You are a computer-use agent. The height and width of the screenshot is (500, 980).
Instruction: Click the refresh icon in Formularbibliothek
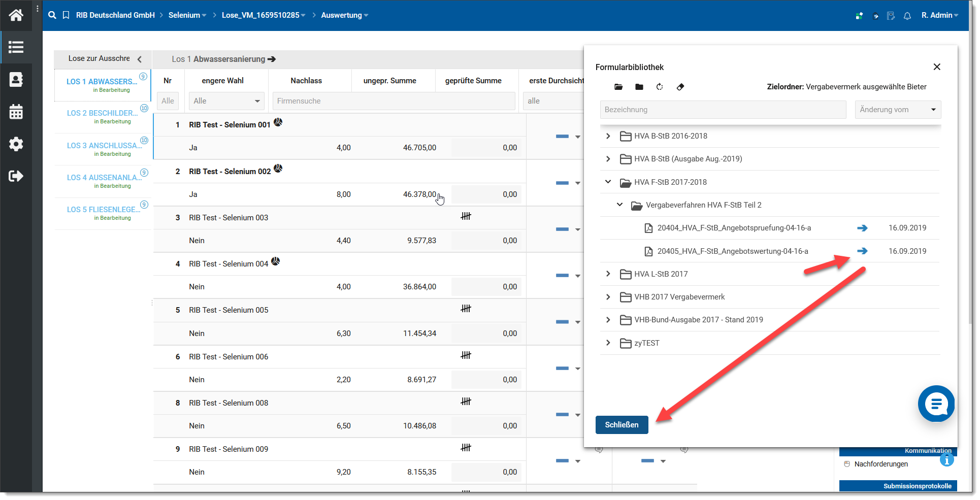click(x=660, y=87)
